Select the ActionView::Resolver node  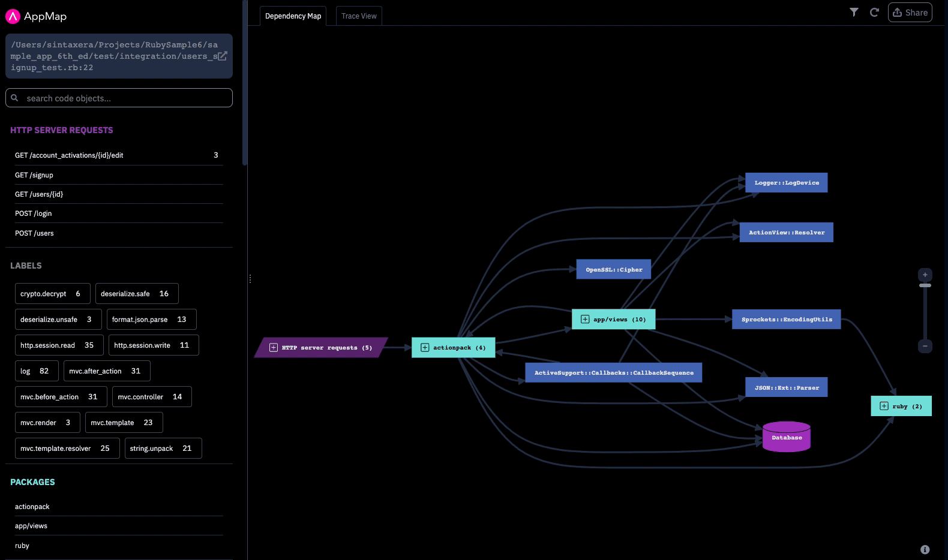coord(786,233)
